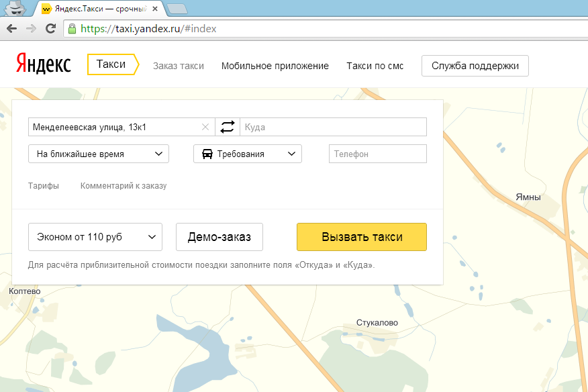Image resolution: width=588 pixels, height=392 pixels.
Task: Clear the Менделеевская улица address field
Action: (x=205, y=127)
